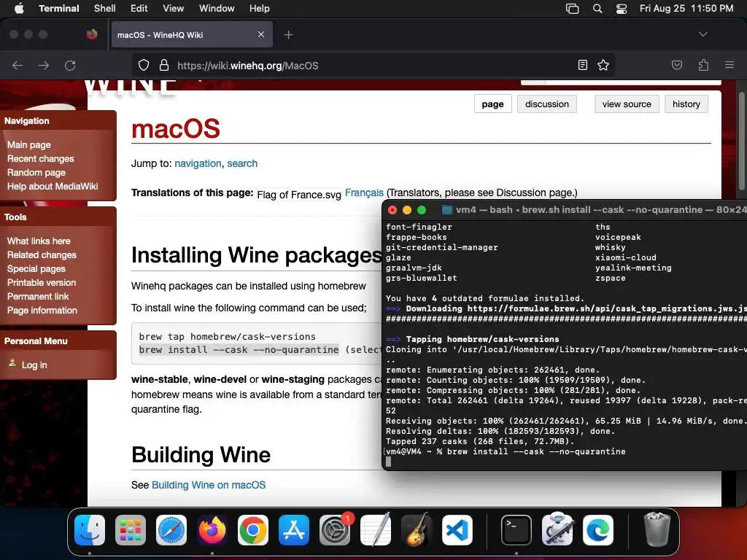Viewport: 747px width, 560px height.
Task: Click the Firefox page vertical scrollbar
Action: click(x=741, y=141)
